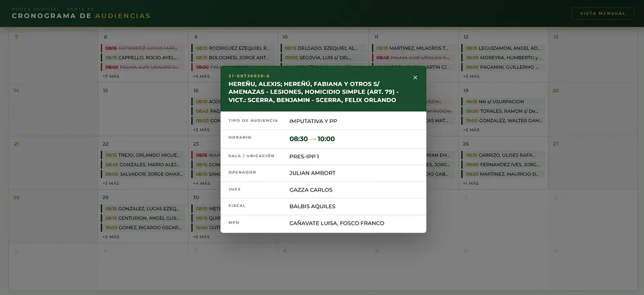Expand +3 MÁS under day 12
This screenshot has width=644, height=295.
coord(471,77)
